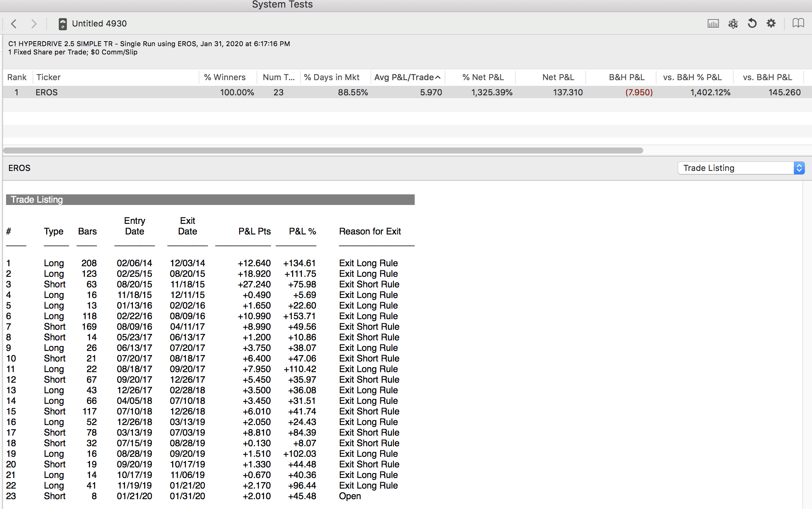Viewport: 812px width, 509px height.
Task: Open settings with the gear icon
Action: point(771,23)
